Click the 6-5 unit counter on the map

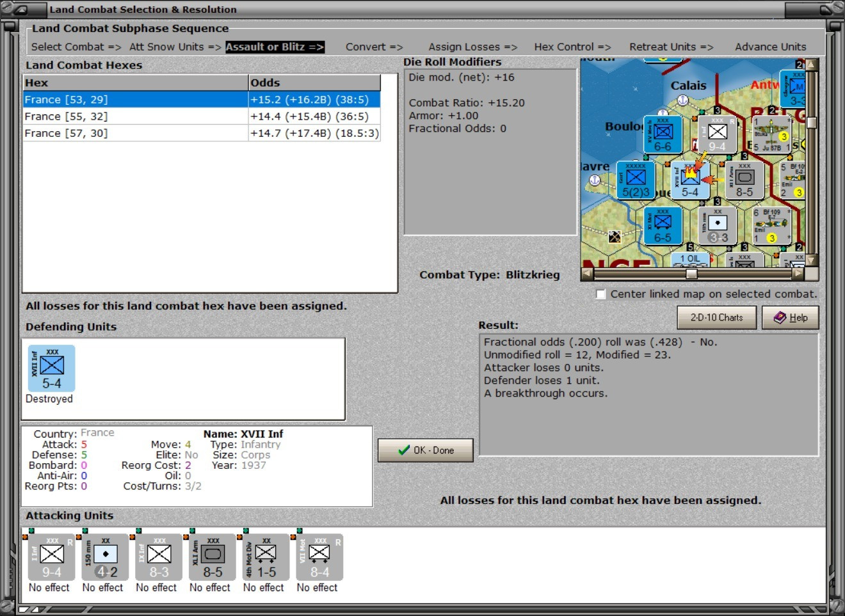tap(663, 226)
